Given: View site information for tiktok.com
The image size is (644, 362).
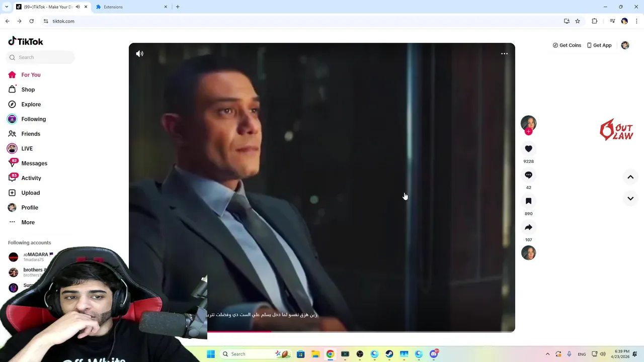Looking at the screenshot, I should tap(46, 21).
